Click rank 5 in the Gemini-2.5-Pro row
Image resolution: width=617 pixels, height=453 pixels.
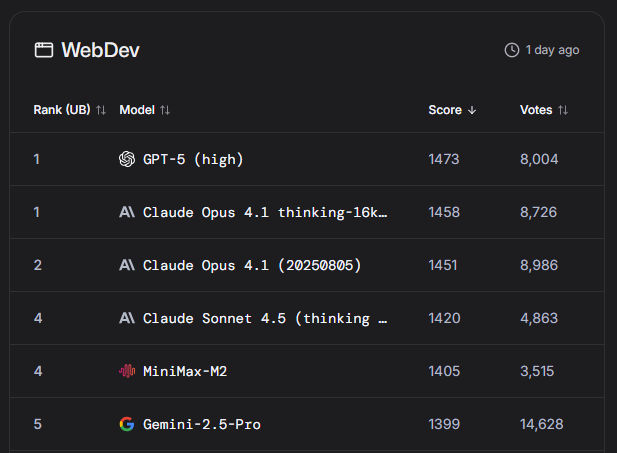click(37, 424)
